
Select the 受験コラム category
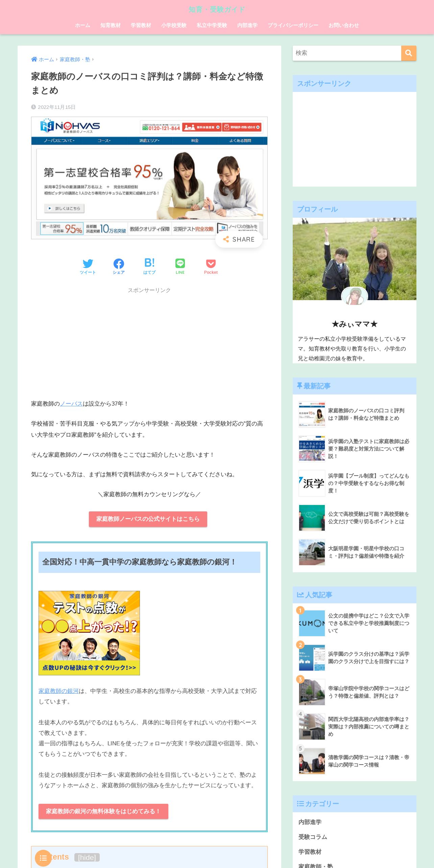313,837
